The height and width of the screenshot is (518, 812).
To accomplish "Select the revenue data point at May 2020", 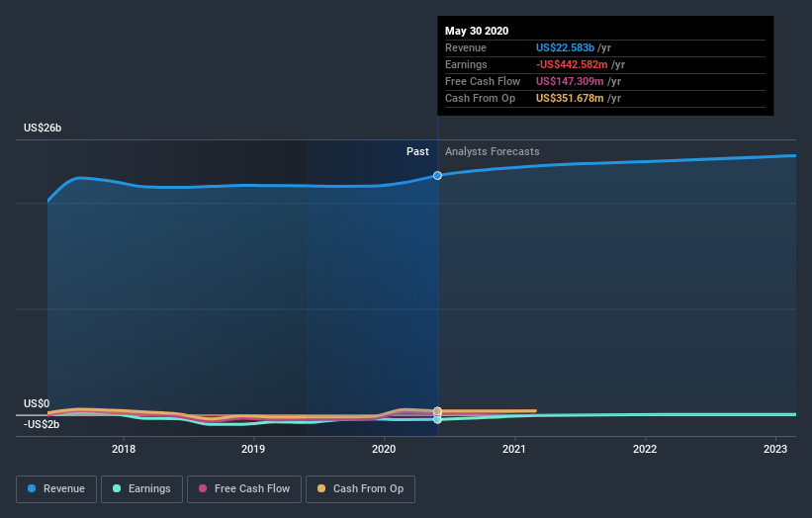I will coord(437,175).
